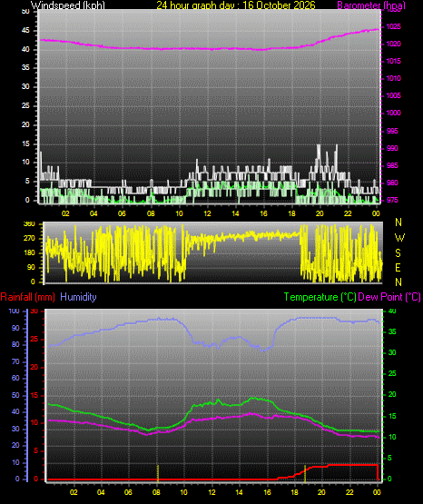This screenshot has width=423, height=504.
Task: Click the 1000 barometer scale value
Action: [393, 113]
